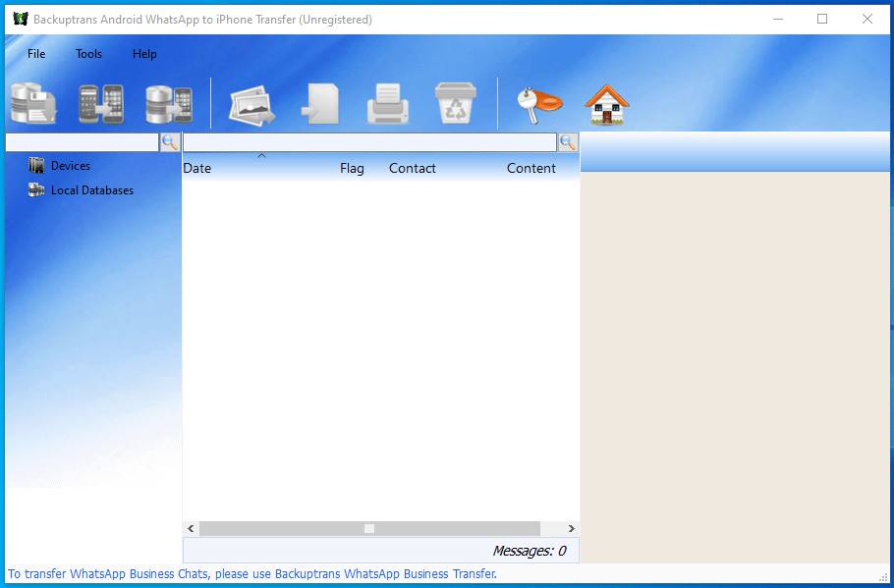
Task: Click the Backup Messages database toolbar icon
Action: point(33,104)
